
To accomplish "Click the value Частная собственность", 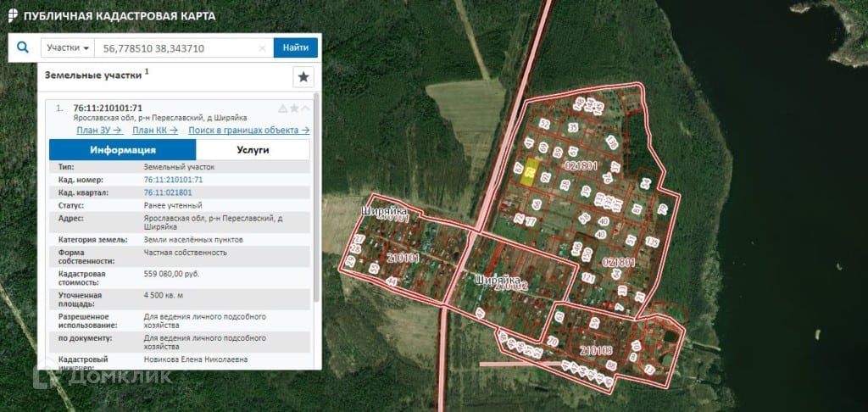I will 186,253.
